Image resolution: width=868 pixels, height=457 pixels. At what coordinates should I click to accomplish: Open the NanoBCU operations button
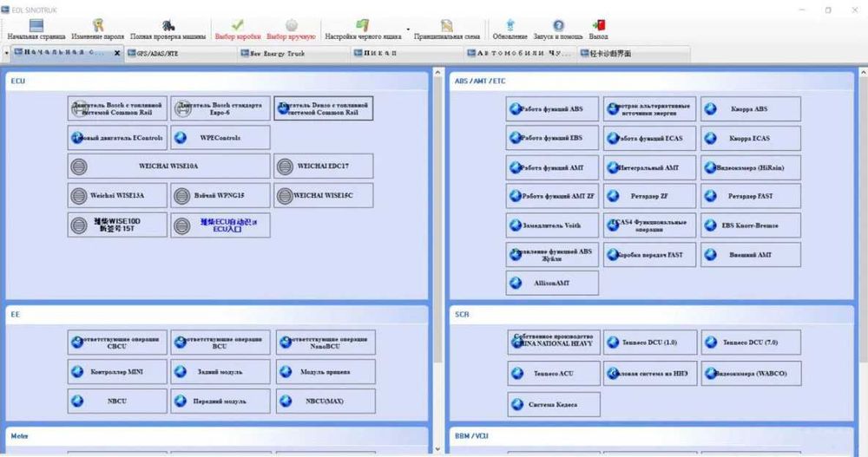tap(325, 343)
